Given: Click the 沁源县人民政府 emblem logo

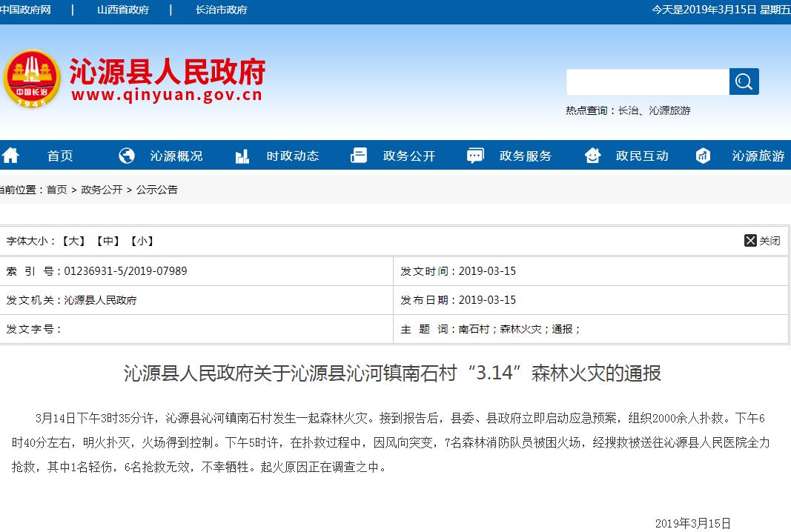Looking at the screenshot, I should (32, 79).
